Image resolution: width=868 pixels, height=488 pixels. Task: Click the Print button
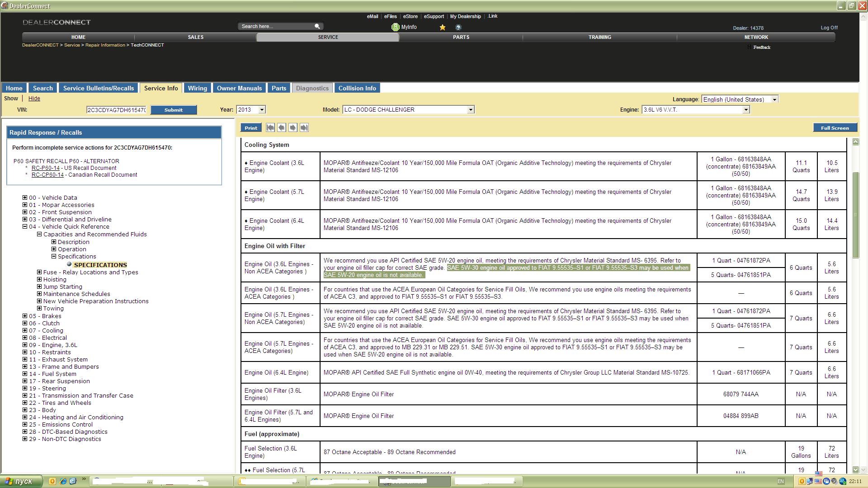tap(251, 128)
